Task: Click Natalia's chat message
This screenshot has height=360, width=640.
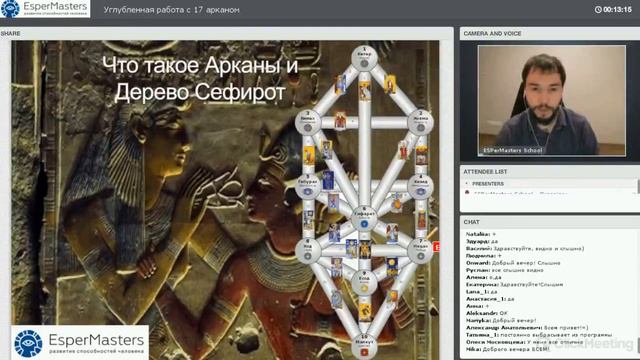Action: pos(481,234)
